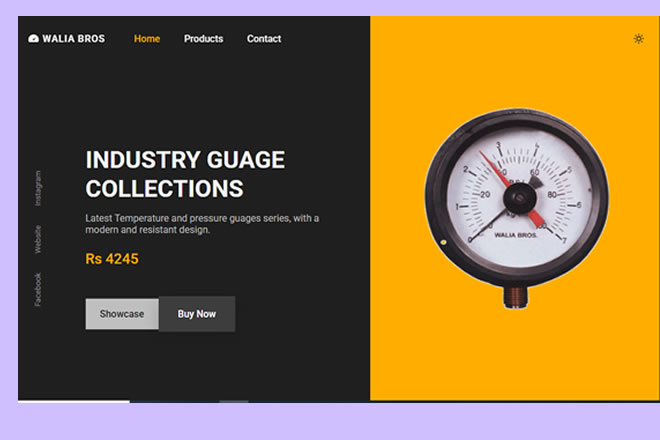Click the Rs 4245 price text

pyautogui.click(x=112, y=259)
